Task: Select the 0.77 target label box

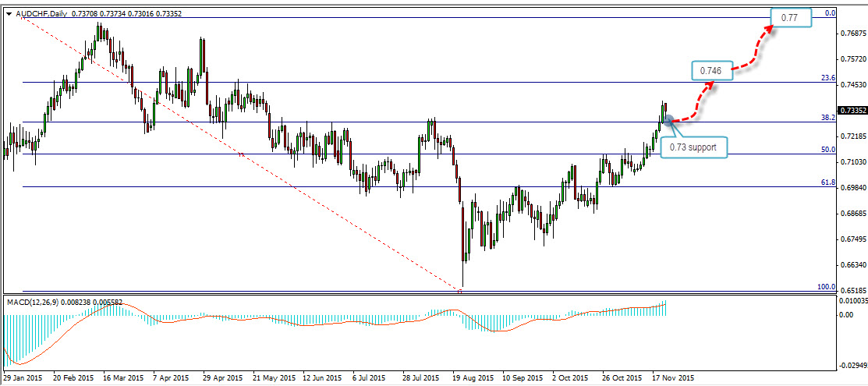Action: (792, 17)
